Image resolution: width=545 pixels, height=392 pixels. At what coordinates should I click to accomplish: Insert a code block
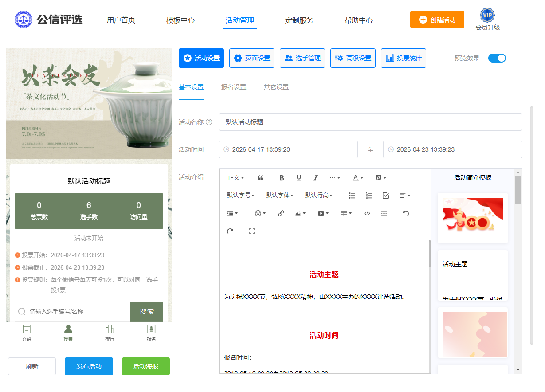pos(367,213)
